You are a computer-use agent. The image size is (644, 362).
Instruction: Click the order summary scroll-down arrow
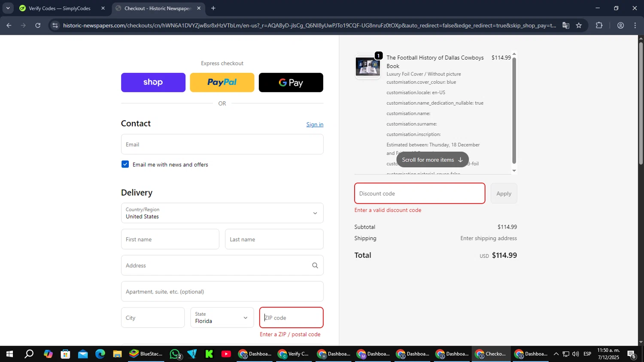click(514, 171)
